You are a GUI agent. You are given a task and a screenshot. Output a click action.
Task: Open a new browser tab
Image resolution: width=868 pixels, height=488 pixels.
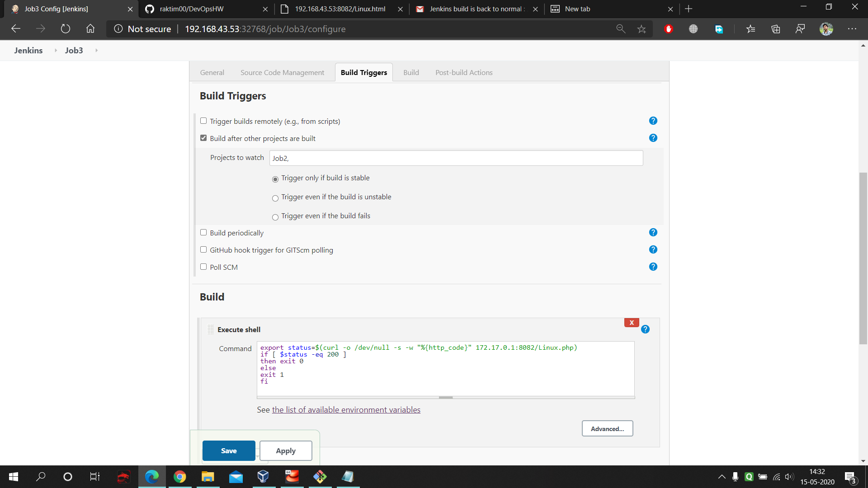coord(689,9)
